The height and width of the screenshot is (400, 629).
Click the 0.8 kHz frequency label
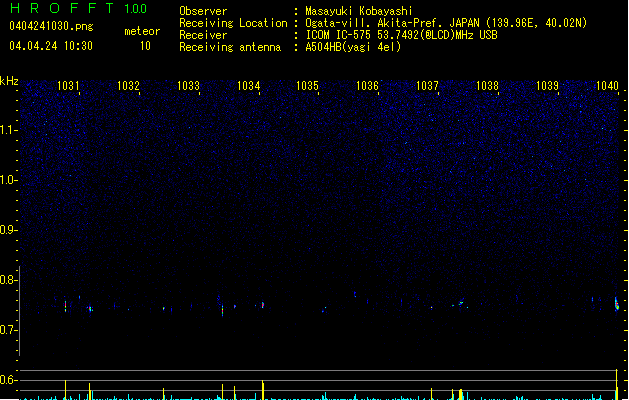8,280
